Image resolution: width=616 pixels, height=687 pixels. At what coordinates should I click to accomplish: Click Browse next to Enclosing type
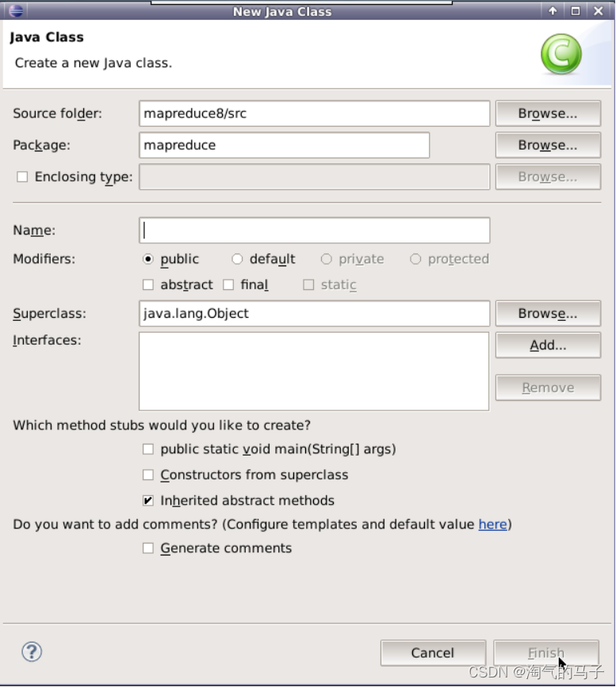[548, 177]
